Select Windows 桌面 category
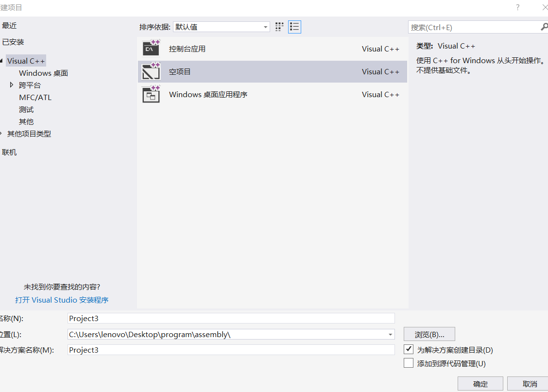 pos(43,73)
